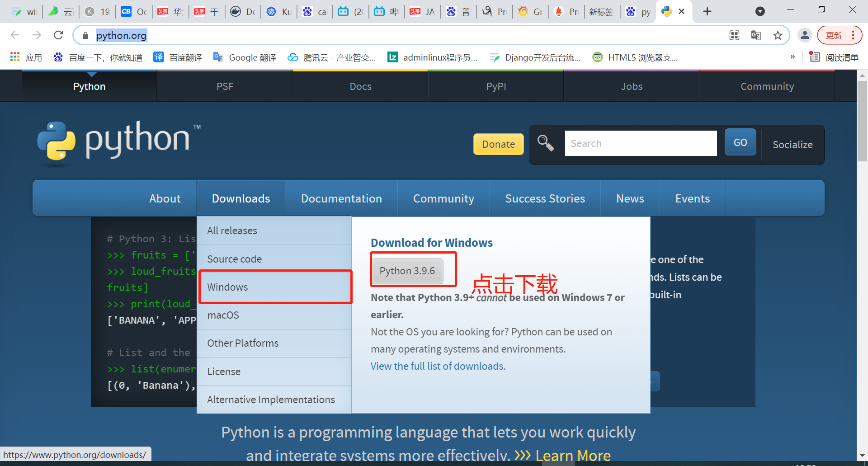This screenshot has height=466, width=868.
Task: Click the yellow Donate button
Action: (499, 144)
